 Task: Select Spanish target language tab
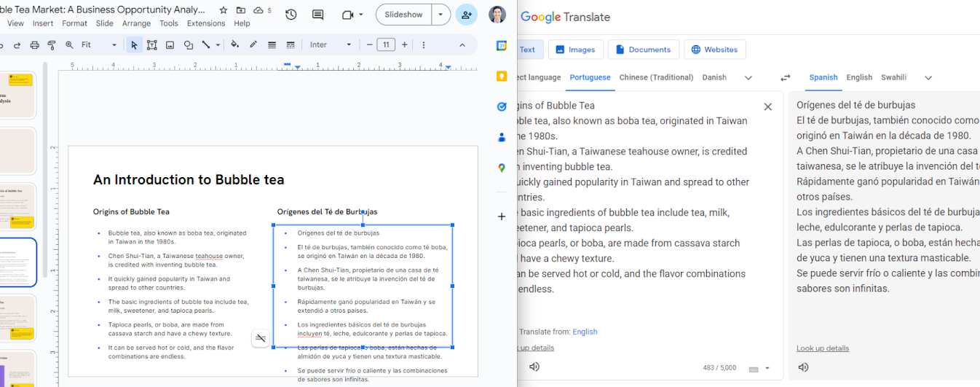823,77
